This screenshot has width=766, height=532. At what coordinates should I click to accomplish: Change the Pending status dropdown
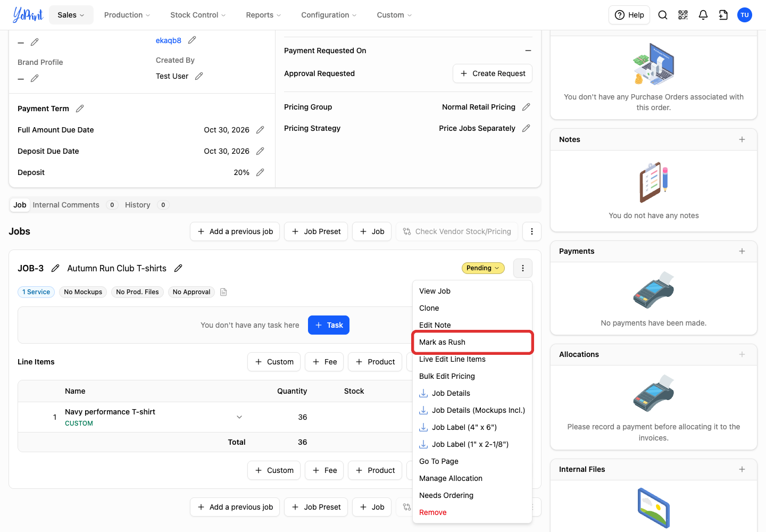coord(483,268)
